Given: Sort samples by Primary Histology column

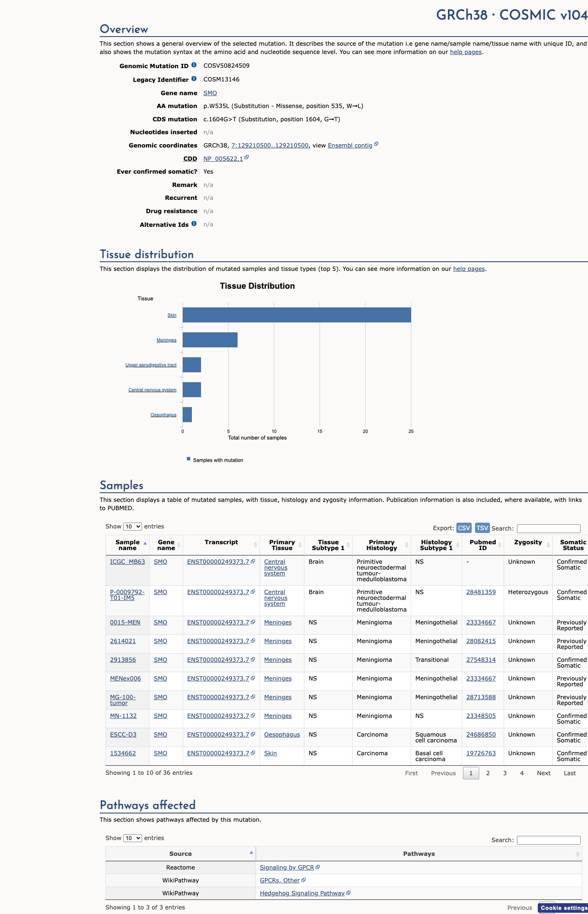Looking at the screenshot, I should pos(382,545).
